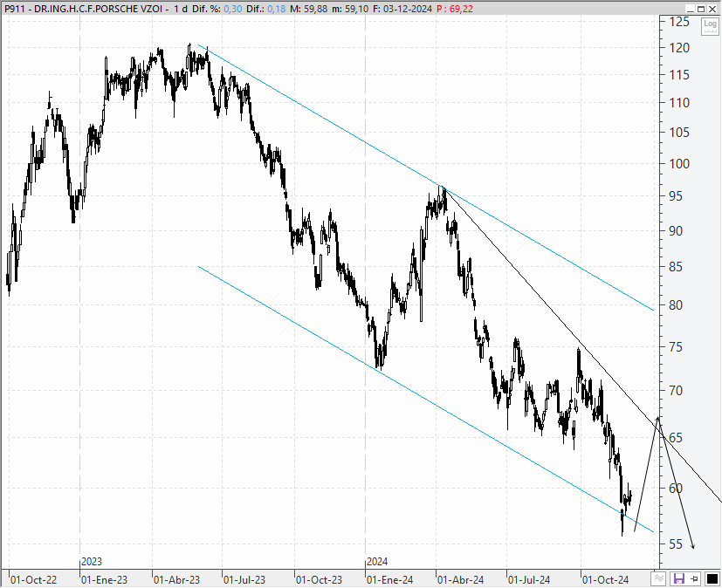The image size is (722, 588).
Task: Click the 90 price axis label
Action: [676, 231]
